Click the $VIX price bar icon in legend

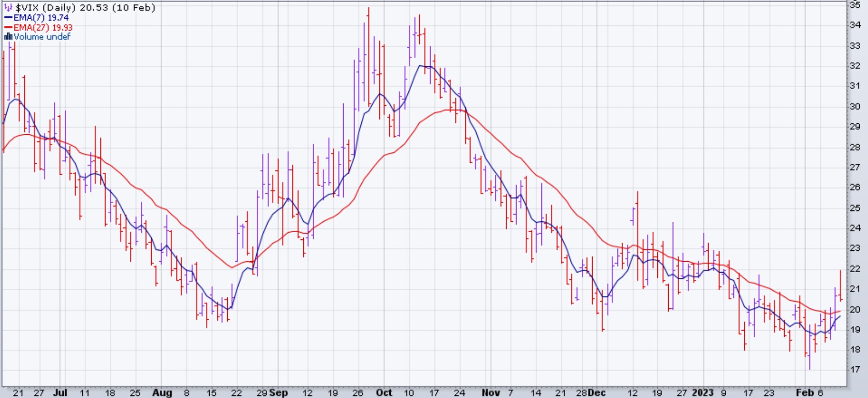tap(8, 8)
